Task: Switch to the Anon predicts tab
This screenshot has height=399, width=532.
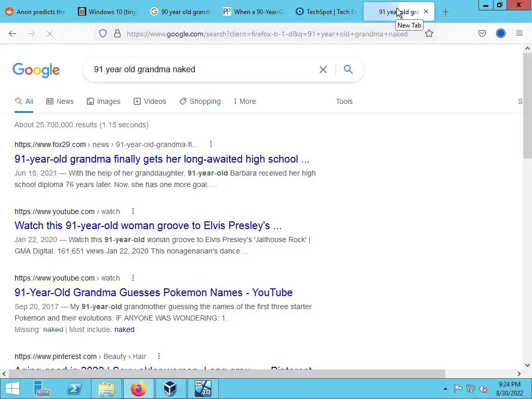Action: coord(36,12)
